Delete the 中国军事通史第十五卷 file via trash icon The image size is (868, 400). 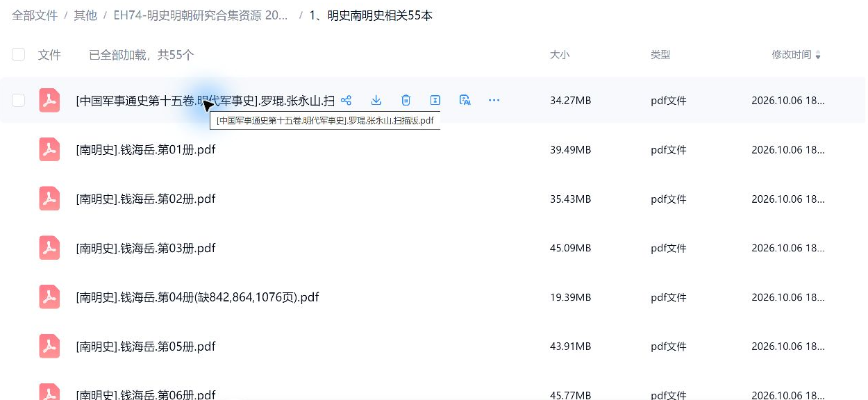406,100
